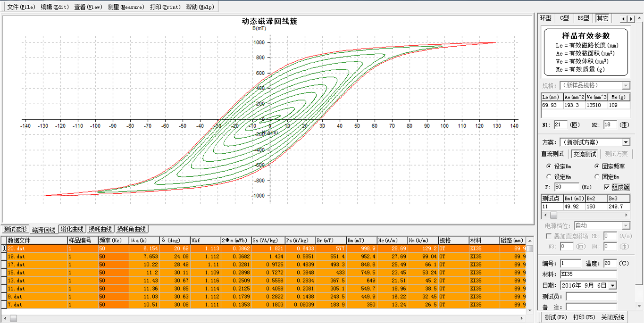Expand the 规格 sample specification dropdown
Screen dimensions: 644x323
[626, 85]
